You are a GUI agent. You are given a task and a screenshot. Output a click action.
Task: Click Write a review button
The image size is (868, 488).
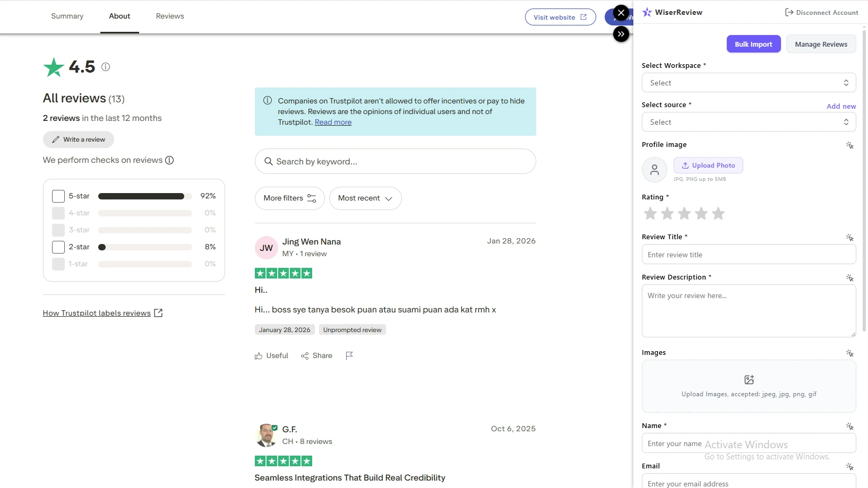79,140
